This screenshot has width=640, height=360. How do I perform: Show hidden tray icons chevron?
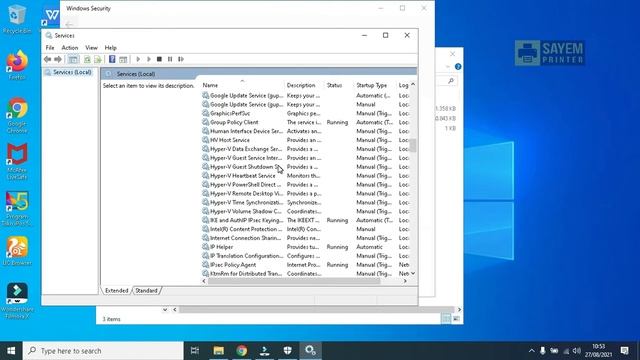(x=531, y=351)
